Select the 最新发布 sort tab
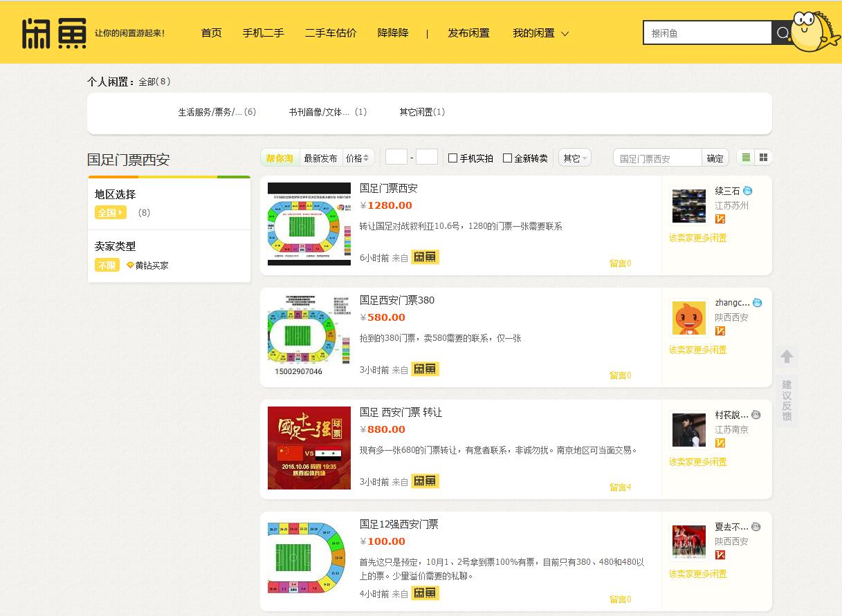Image resolution: width=842 pixels, height=616 pixels. pyautogui.click(x=320, y=158)
